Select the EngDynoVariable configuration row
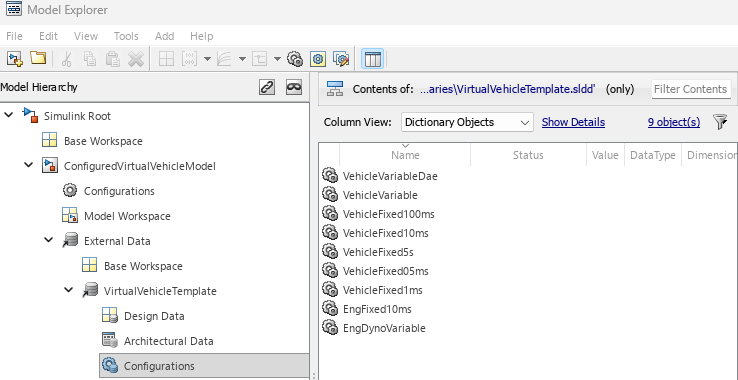The height and width of the screenshot is (380, 738). click(384, 328)
